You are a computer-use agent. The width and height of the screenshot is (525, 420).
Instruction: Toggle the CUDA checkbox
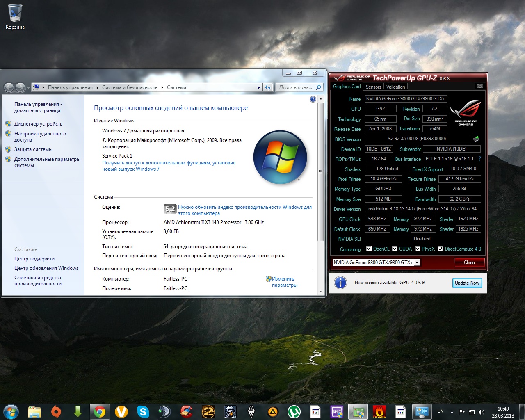pos(395,249)
